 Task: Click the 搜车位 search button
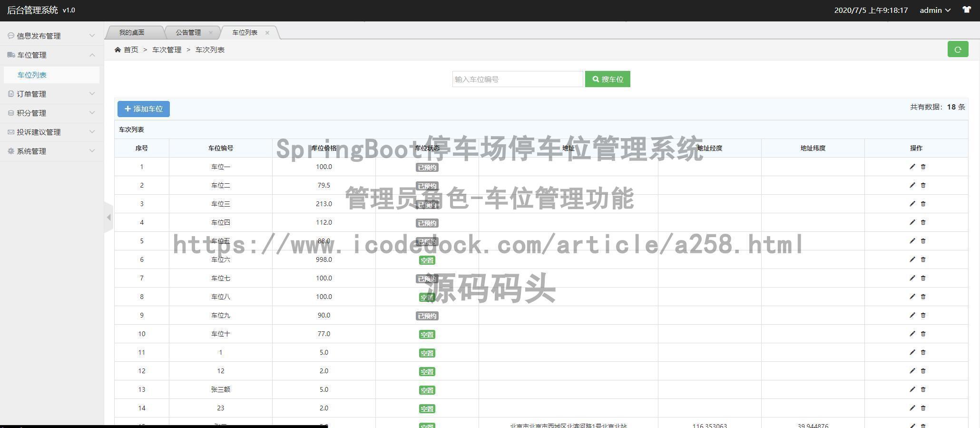click(x=608, y=80)
